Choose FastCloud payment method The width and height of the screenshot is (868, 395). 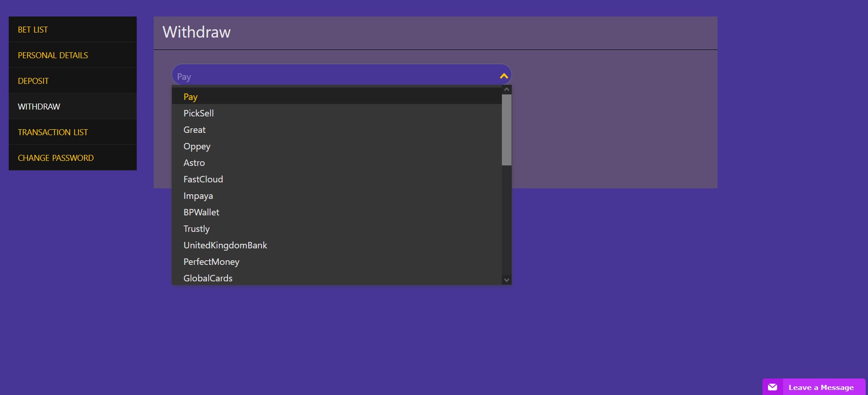point(337,179)
